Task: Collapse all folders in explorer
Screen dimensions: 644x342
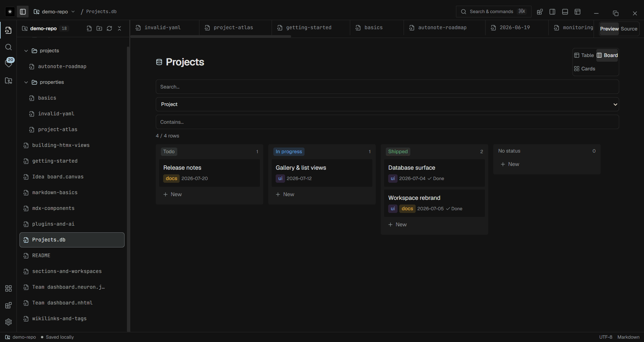Action: (x=120, y=28)
